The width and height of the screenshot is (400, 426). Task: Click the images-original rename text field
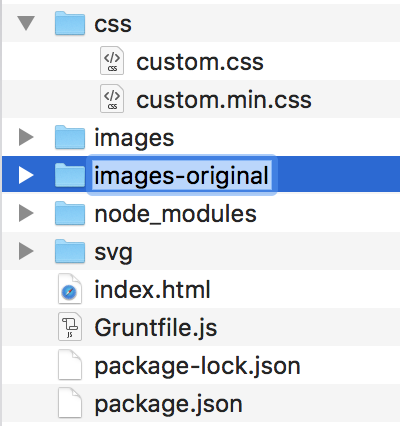(x=182, y=175)
